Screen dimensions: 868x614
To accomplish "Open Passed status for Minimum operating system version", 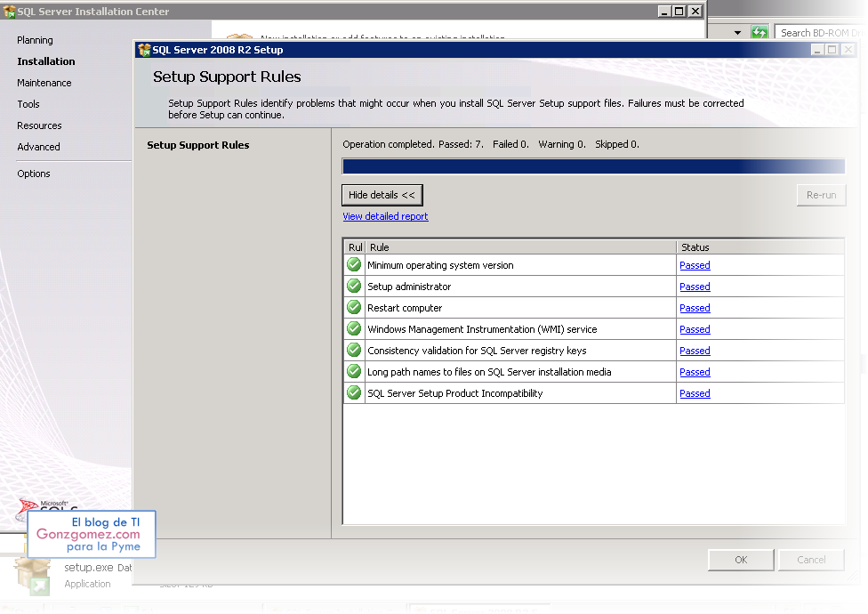I will coord(695,265).
